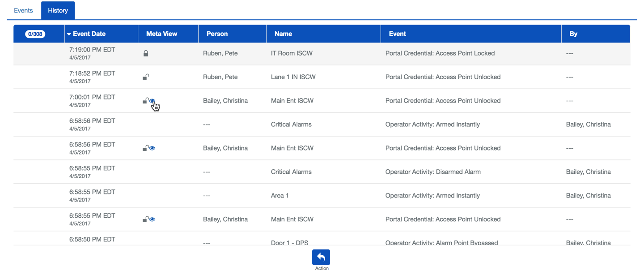
Task: Click the "Area 1" name cell
Action: point(280,196)
